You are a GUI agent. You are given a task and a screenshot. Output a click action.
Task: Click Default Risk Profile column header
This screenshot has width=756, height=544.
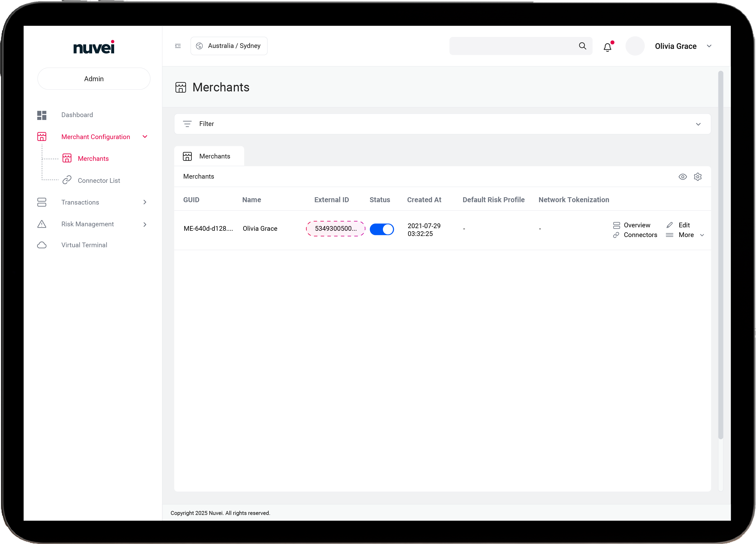click(493, 200)
